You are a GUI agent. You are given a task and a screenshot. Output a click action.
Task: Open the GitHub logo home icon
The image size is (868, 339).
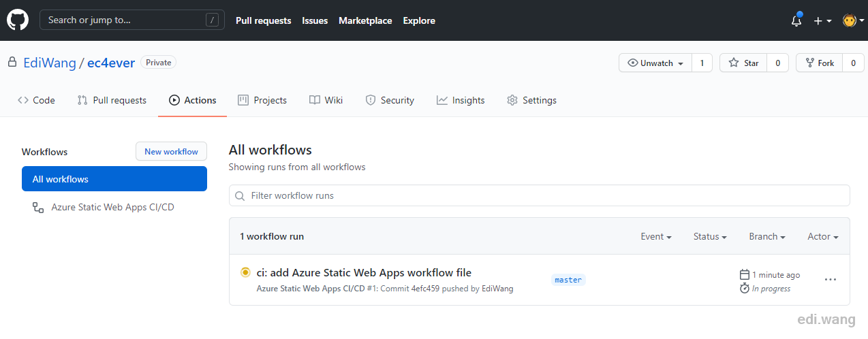18,20
